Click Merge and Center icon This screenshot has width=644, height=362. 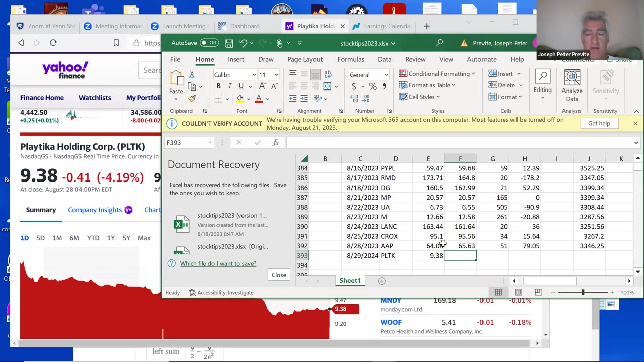pyautogui.click(x=328, y=86)
